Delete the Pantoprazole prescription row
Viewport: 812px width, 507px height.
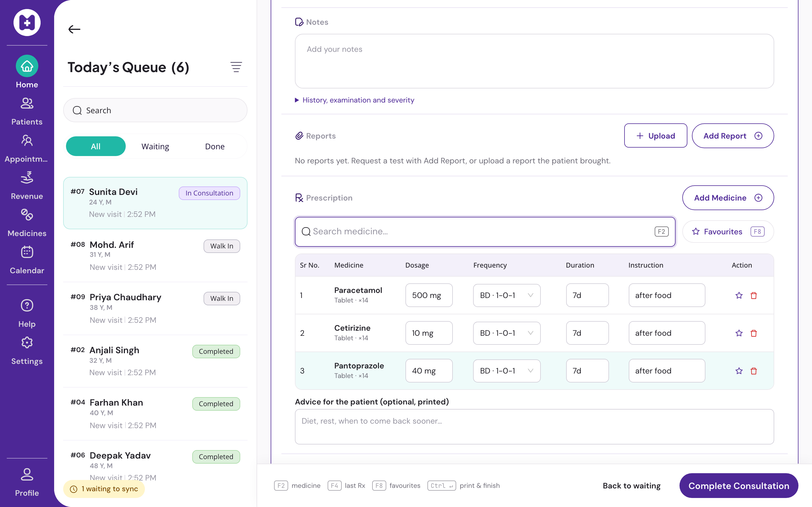(x=754, y=371)
